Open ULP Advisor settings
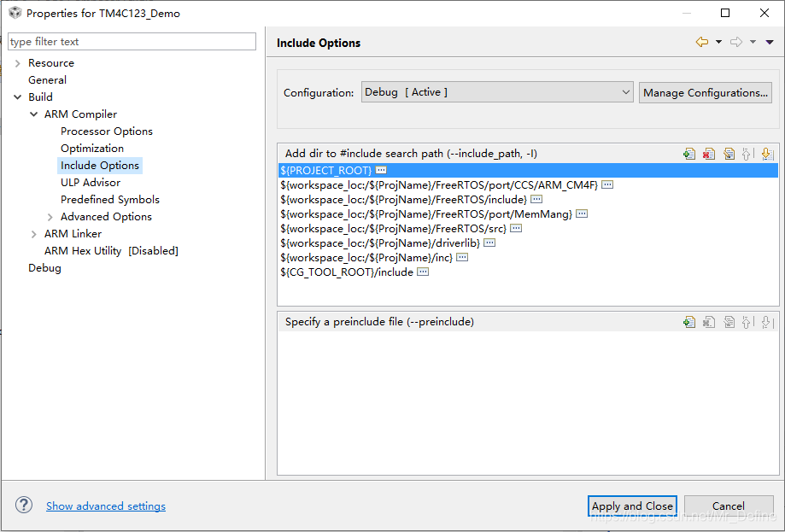 (90, 182)
